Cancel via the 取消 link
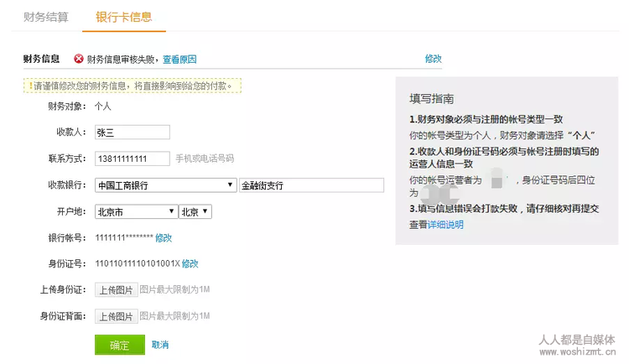The image size is (629, 364). pyautogui.click(x=160, y=345)
